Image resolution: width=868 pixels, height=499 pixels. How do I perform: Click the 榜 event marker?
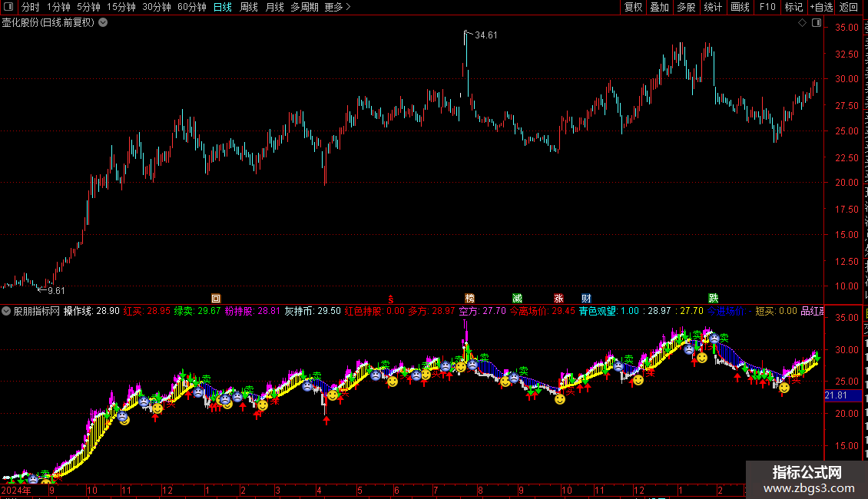469,299
